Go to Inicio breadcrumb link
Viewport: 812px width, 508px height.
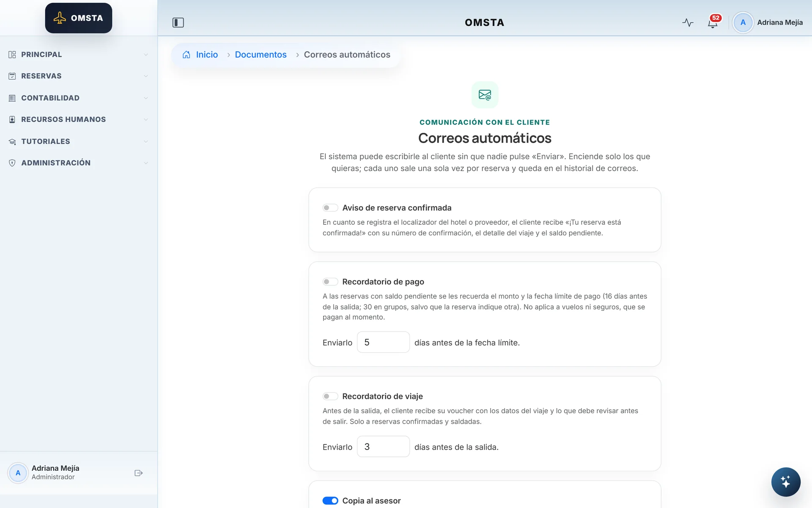tap(207, 55)
